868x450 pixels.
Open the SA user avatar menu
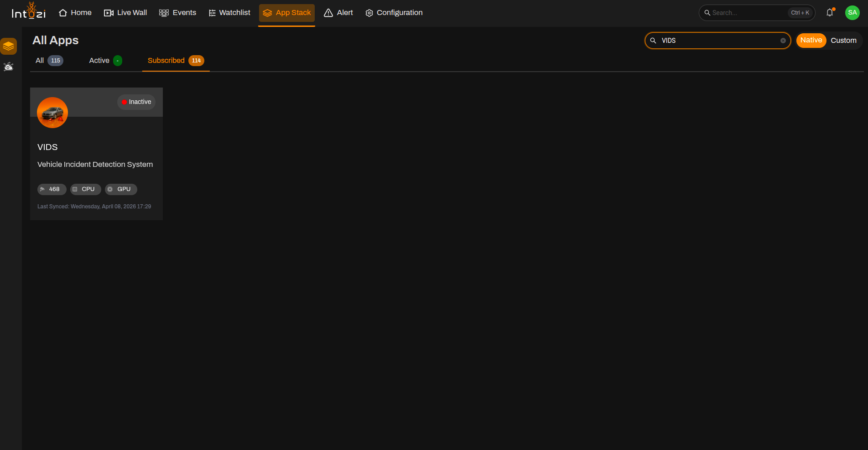point(852,13)
